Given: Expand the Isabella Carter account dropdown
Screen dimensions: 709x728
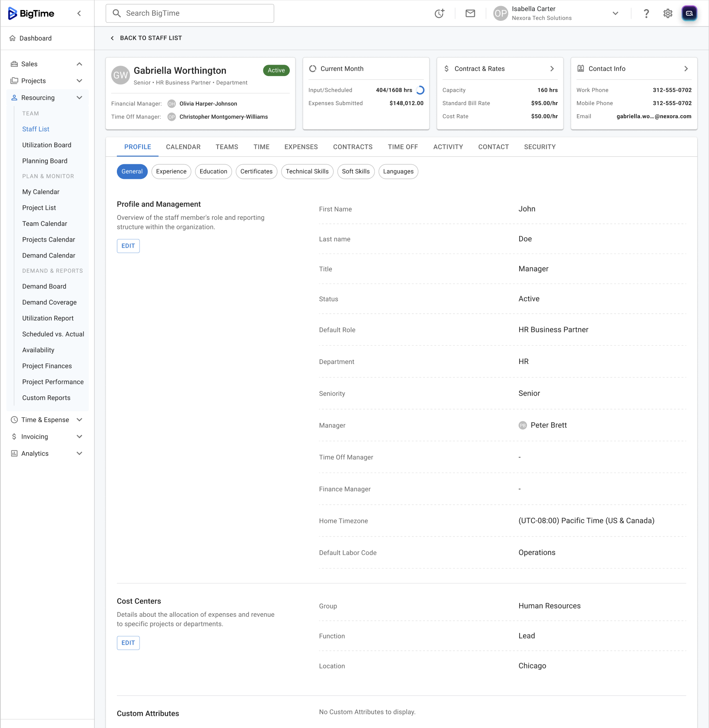Looking at the screenshot, I should [x=615, y=13].
